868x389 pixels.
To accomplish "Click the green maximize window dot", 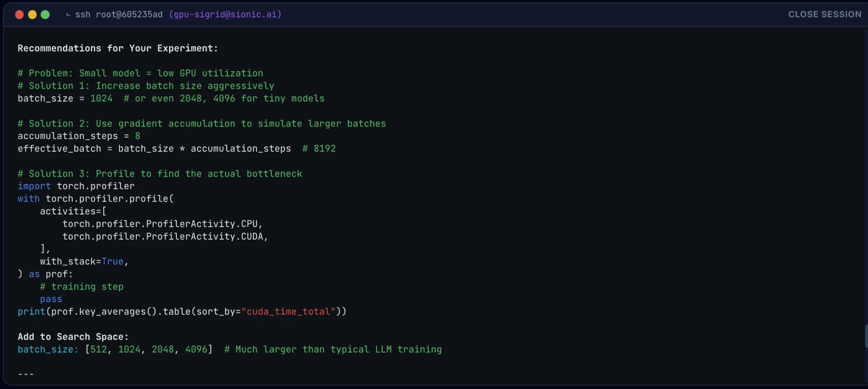I will tap(45, 14).
